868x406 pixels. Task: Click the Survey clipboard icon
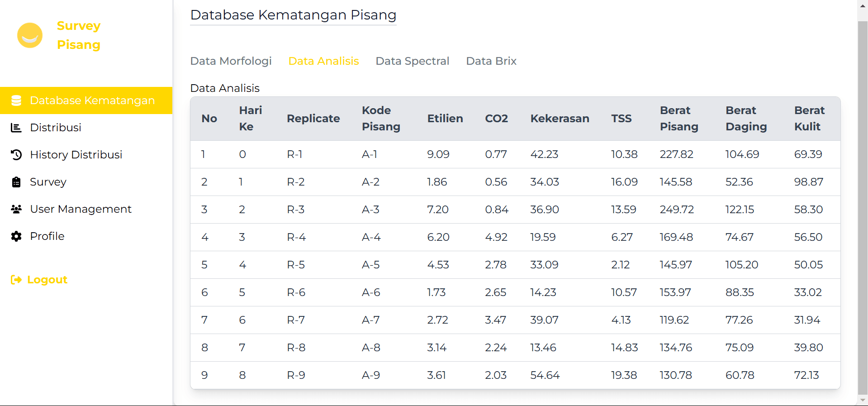(16, 182)
